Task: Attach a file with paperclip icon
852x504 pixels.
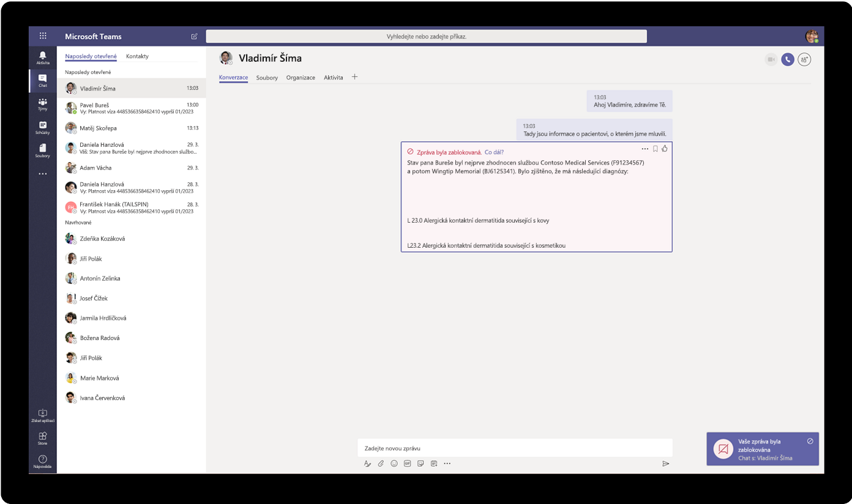Action: point(381,464)
